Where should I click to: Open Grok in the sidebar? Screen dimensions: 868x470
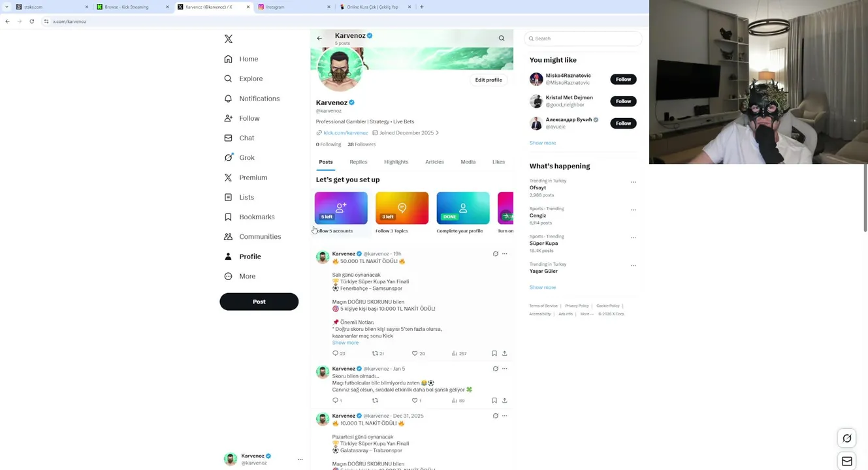239,157
